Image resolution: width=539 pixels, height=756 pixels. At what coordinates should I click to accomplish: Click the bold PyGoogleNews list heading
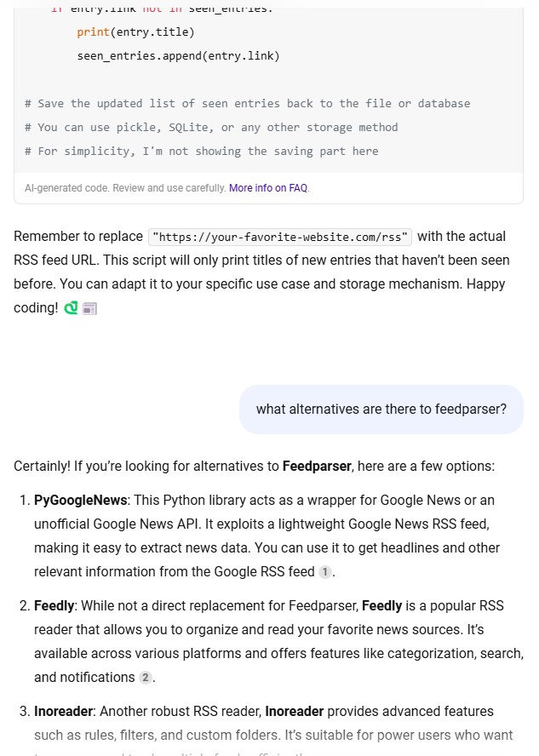80,501
